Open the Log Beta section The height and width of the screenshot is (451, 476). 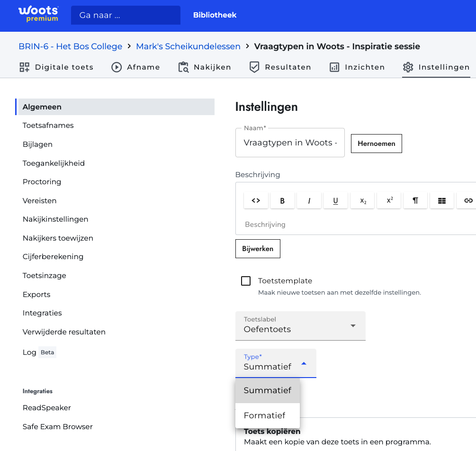[39, 352]
